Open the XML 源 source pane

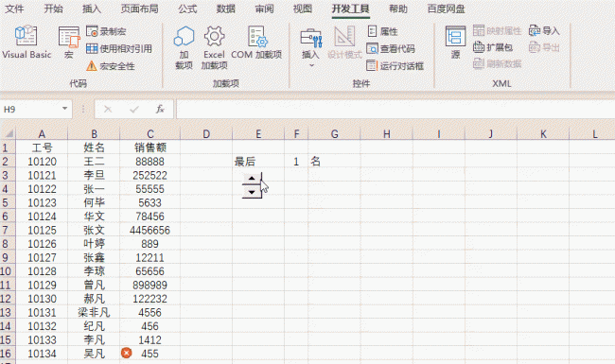pos(455,43)
